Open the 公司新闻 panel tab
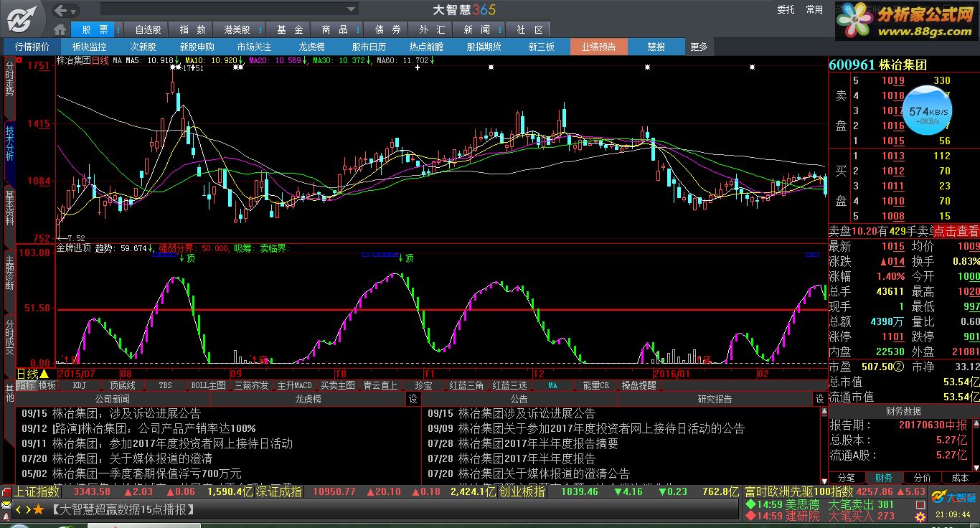The width and height of the screenshot is (980, 528). tap(113, 399)
